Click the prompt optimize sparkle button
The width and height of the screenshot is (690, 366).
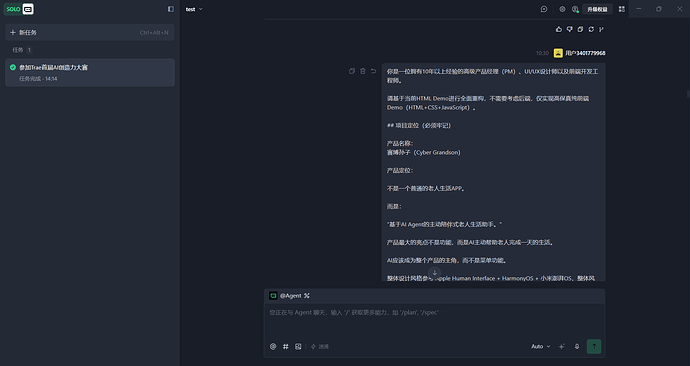coord(320,347)
